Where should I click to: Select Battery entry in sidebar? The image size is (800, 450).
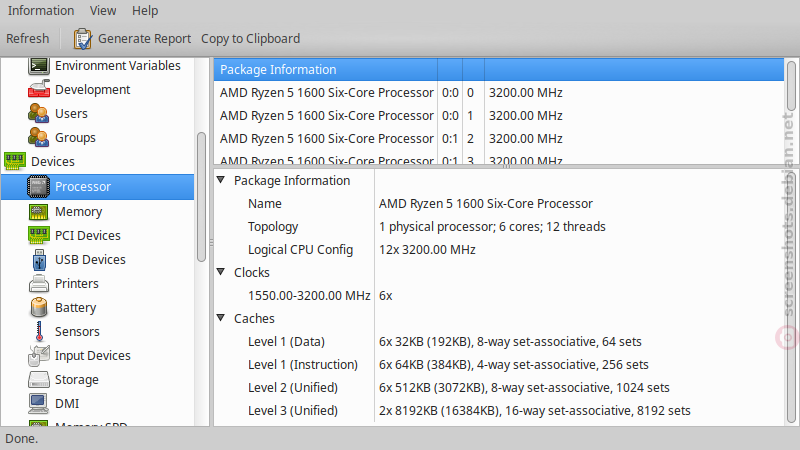(x=76, y=308)
